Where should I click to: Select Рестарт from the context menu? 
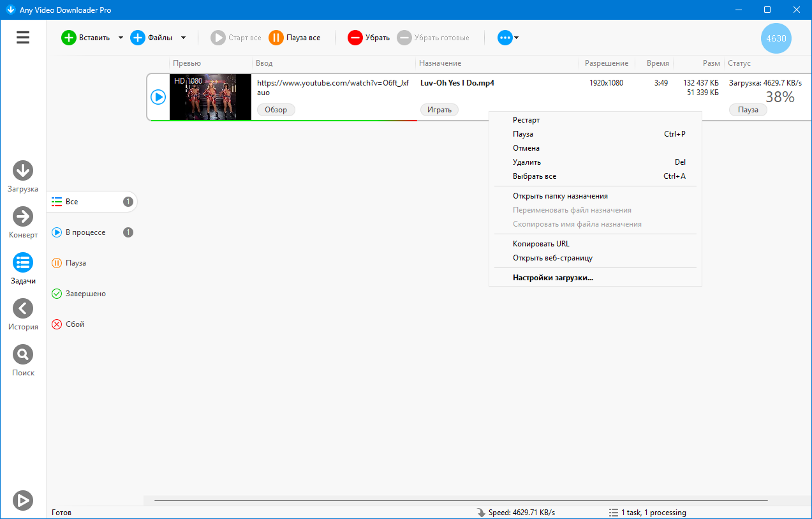point(526,120)
